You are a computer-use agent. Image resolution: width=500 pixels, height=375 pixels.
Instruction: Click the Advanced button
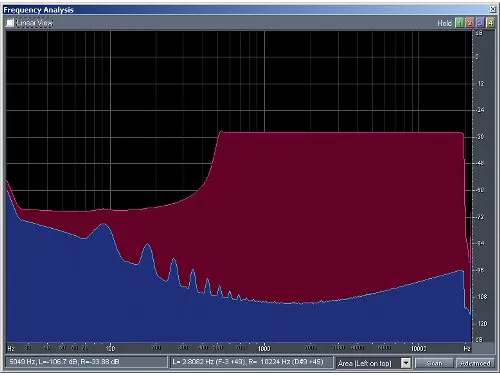coord(475,363)
